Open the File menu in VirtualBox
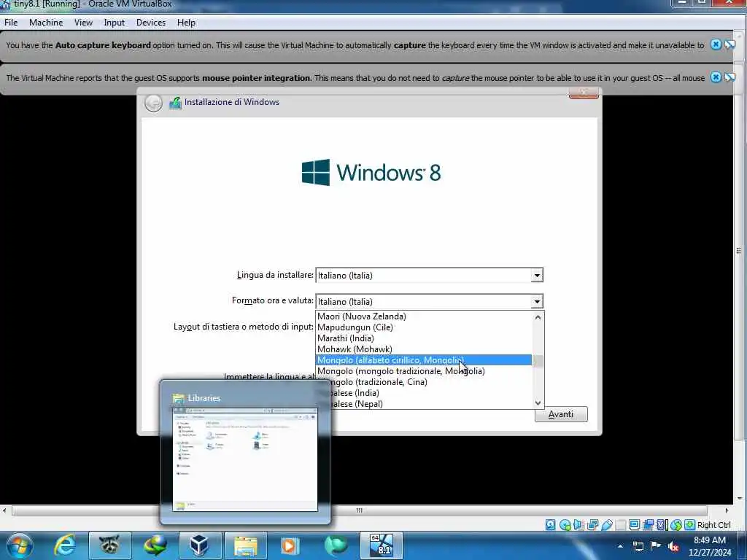Image resolution: width=747 pixels, height=560 pixels. pos(10,23)
